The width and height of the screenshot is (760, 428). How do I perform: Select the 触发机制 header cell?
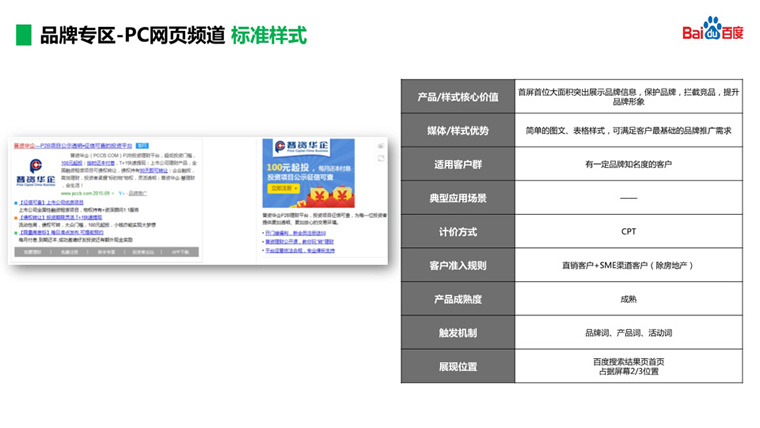(x=458, y=333)
